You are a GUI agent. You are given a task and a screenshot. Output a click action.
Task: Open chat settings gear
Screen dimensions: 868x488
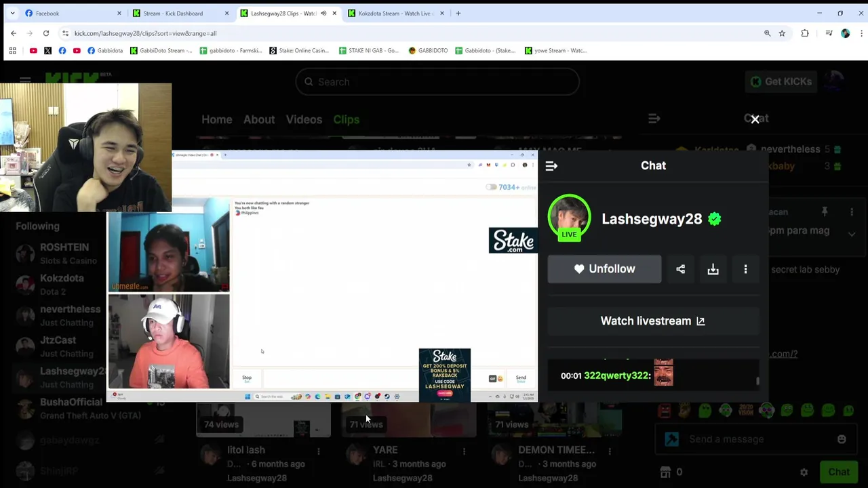pyautogui.click(x=804, y=472)
